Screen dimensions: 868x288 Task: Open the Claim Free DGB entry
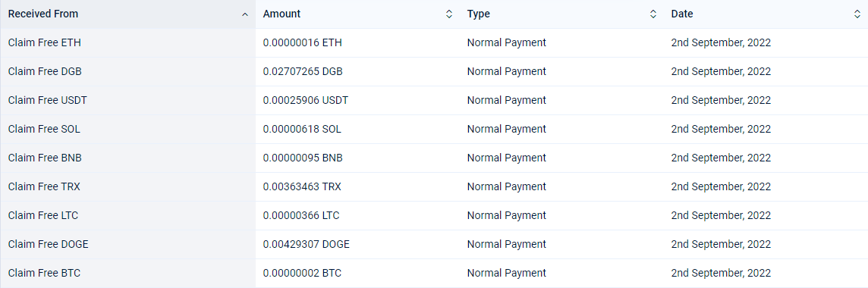click(x=46, y=71)
